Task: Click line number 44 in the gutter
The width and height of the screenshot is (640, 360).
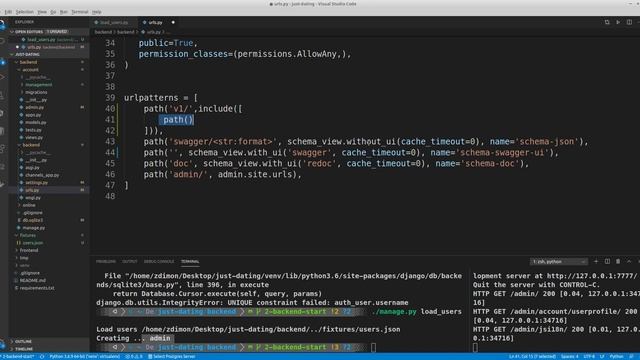Action: click(110, 152)
